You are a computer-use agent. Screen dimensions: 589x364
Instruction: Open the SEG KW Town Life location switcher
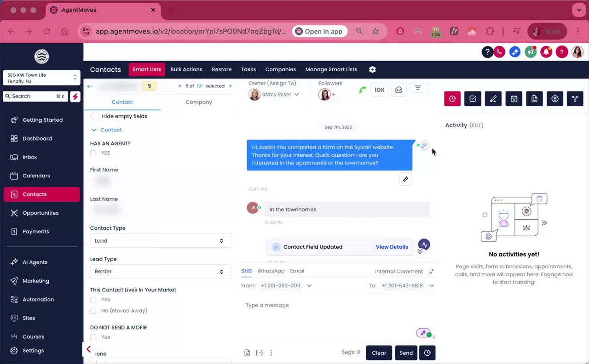tap(42, 78)
